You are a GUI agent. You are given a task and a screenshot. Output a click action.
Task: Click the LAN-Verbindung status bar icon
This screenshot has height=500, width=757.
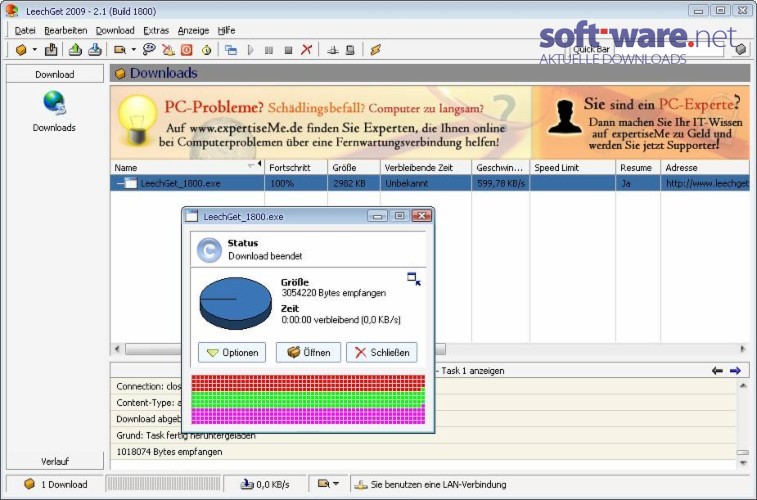(x=361, y=485)
